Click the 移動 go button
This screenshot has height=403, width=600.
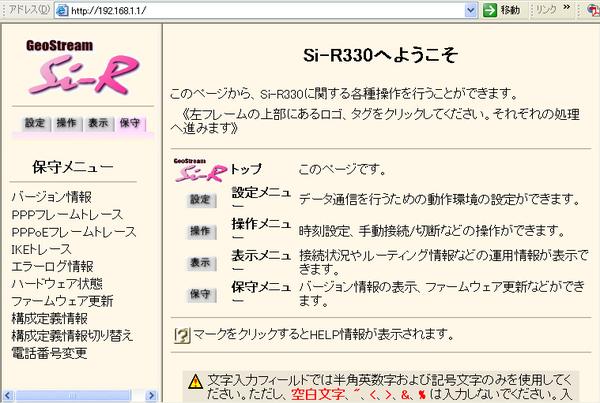502,10
